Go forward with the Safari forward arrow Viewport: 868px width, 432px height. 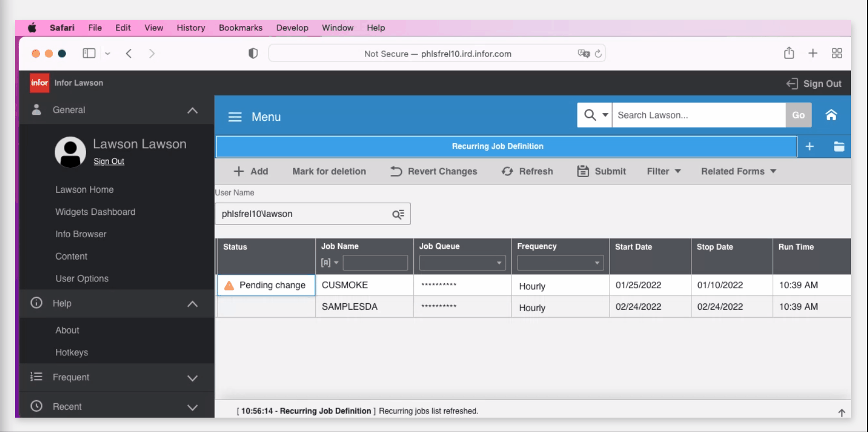coord(152,53)
